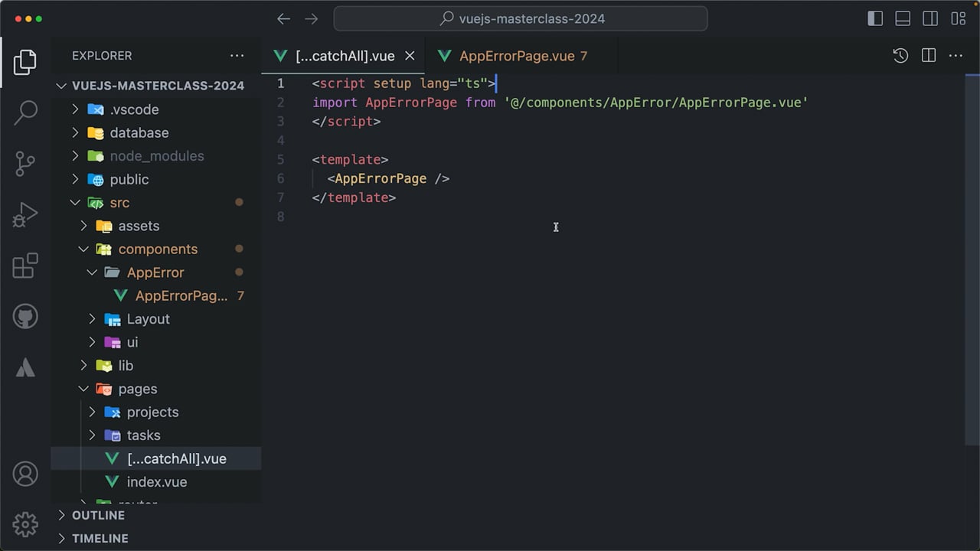Click the vuejs-masterclass-2024 command center search
This screenshot has height=551, width=980.
coord(521,19)
